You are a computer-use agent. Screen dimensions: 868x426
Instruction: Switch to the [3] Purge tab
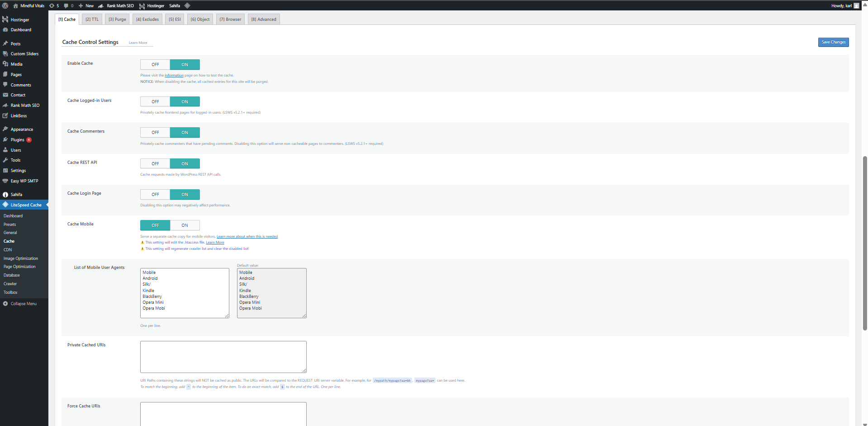click(117, 19)
